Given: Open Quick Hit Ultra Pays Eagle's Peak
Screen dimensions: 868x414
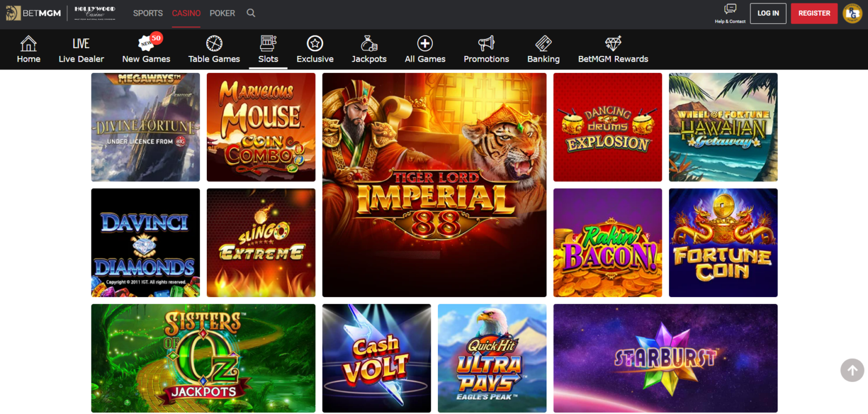Looking at the screenshot, I should coord(492,358).
